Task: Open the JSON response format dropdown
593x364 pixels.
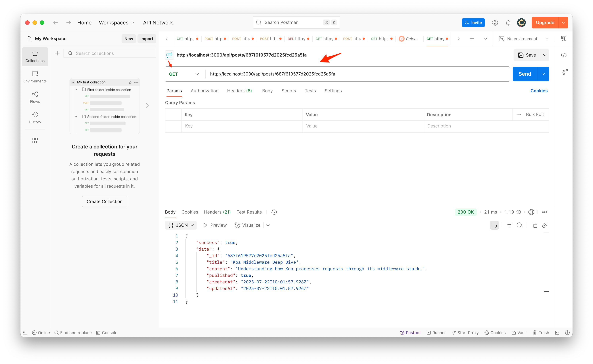Action: [x=181, y=225]
